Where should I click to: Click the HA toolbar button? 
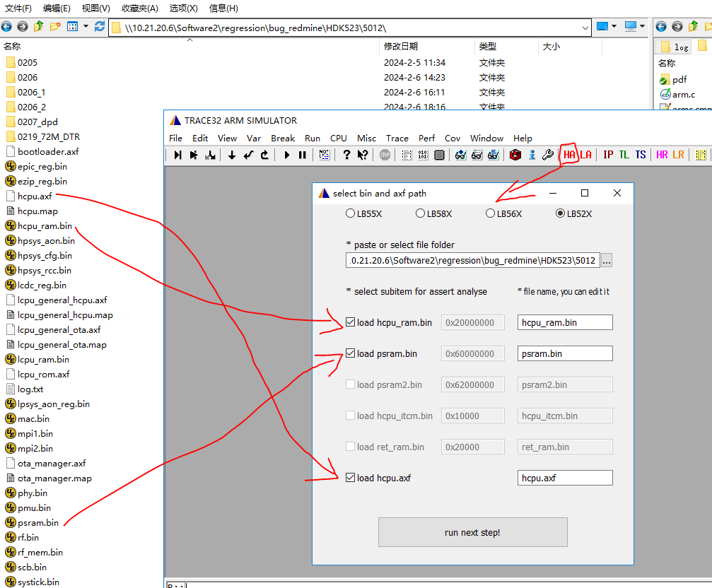569,155
